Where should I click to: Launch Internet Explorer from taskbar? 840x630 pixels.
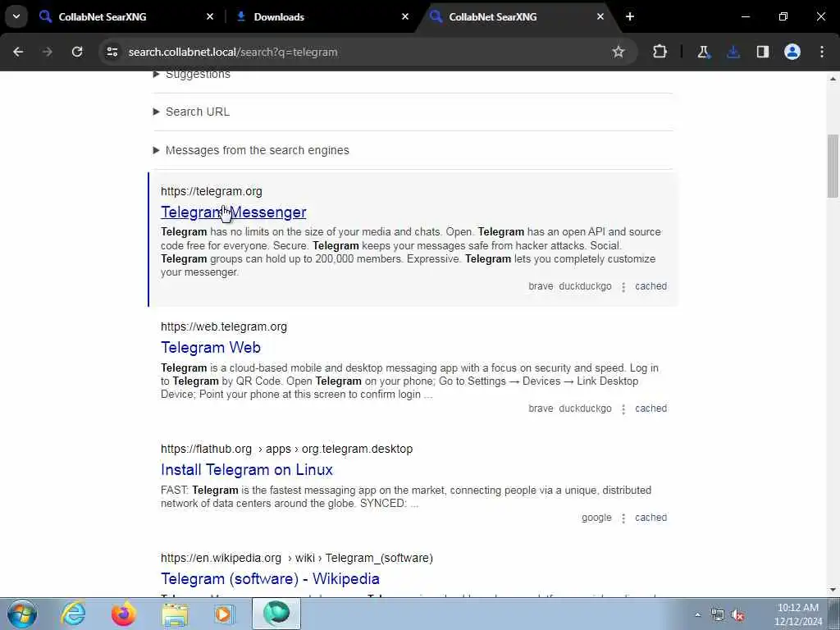coord(73,614)
